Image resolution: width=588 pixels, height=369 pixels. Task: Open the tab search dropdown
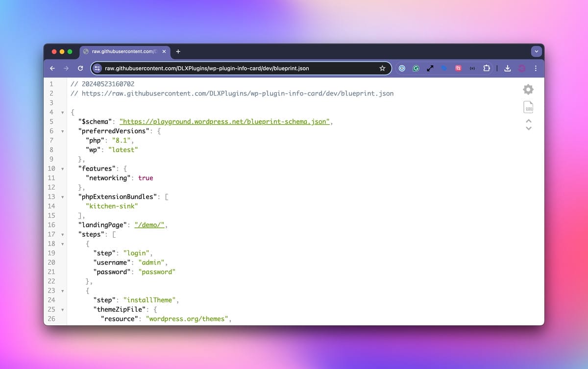pyautogui.click(x=537, y=51)
